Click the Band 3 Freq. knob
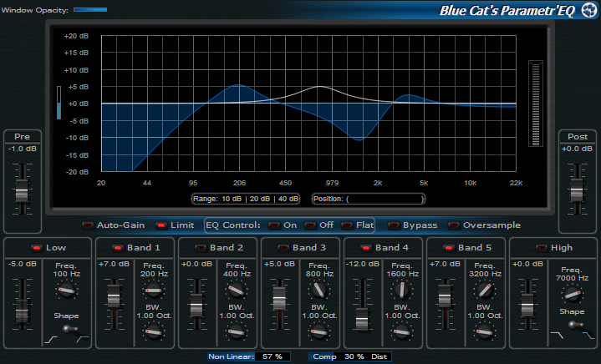 319,291
